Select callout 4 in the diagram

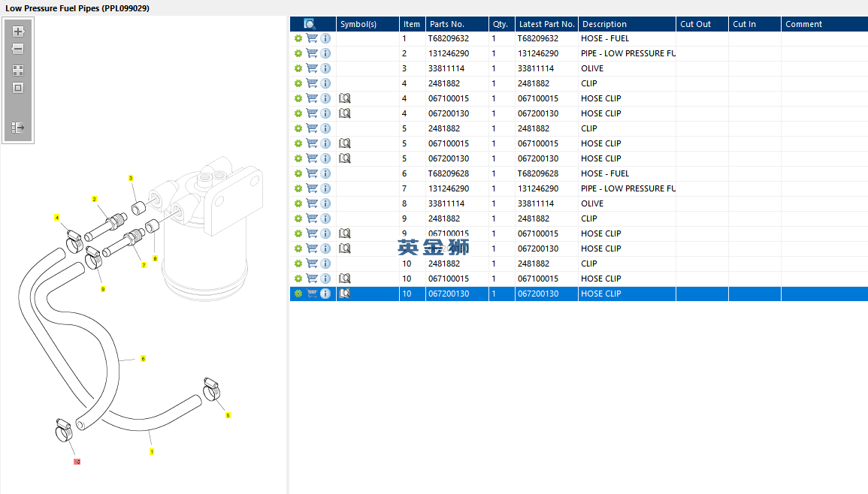click(56, 218)
